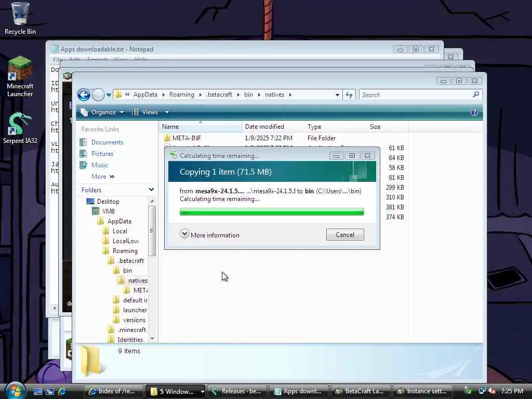Open the recent pages dropdown arrow
The image size is (532, 399).
click(109, 95)
